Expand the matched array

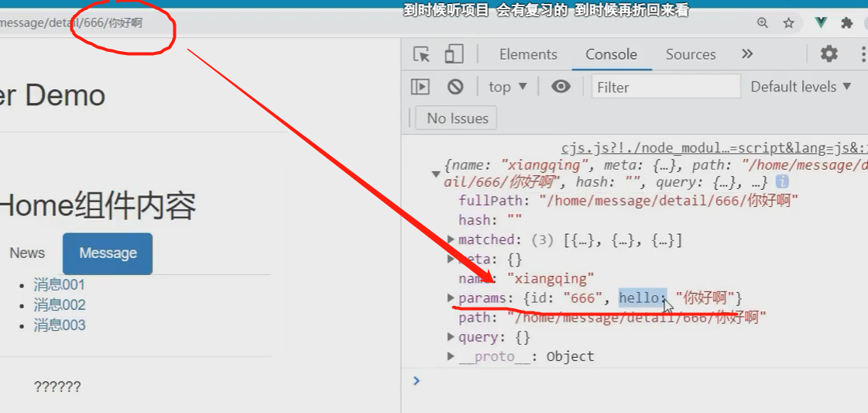pyautogui.click(x=451, y=239)
